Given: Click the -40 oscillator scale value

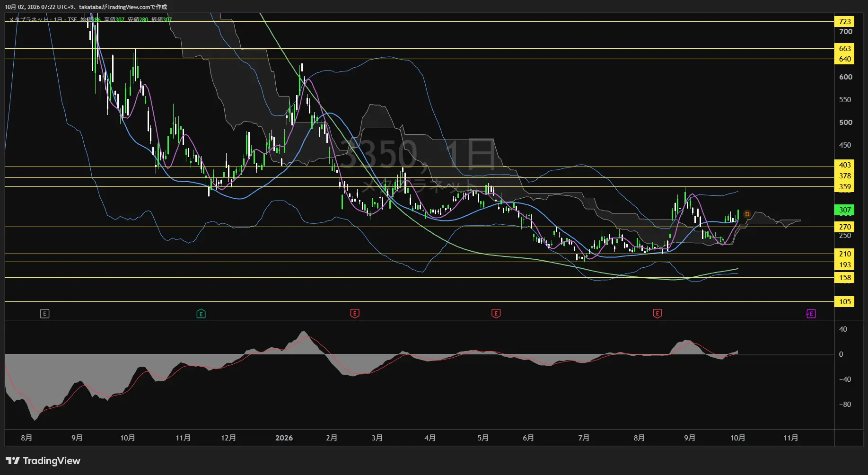Looking at the screenshot, I should tap(845, 379).
